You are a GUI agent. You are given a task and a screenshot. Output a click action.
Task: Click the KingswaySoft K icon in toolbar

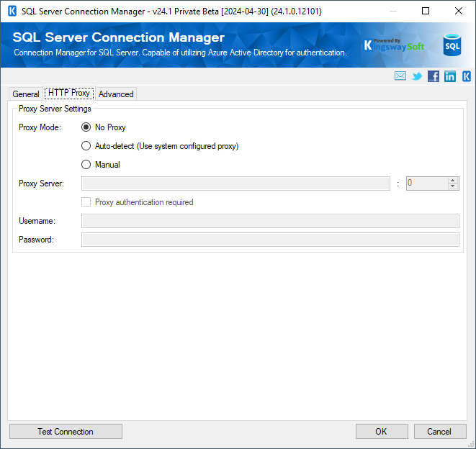pyautogui.click(x=467, y=76)
